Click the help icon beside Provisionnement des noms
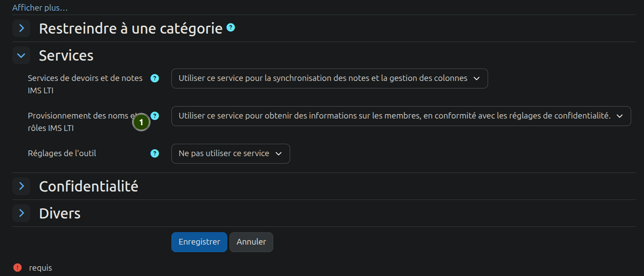644x276 pixels. (155, 116)
